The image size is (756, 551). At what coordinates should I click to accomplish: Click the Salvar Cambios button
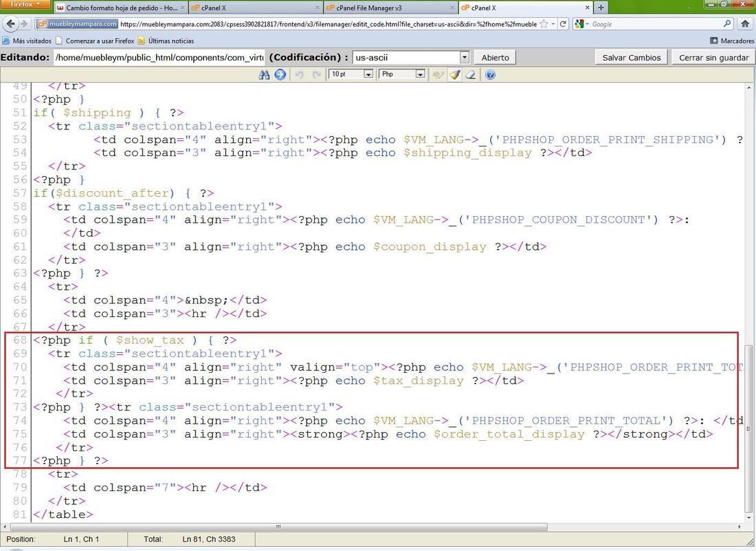[x=632, y=57]
